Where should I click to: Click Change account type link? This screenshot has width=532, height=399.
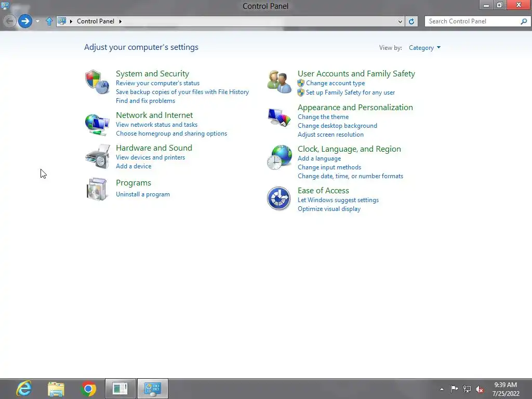pyautogui.click(x=335, y=83)
